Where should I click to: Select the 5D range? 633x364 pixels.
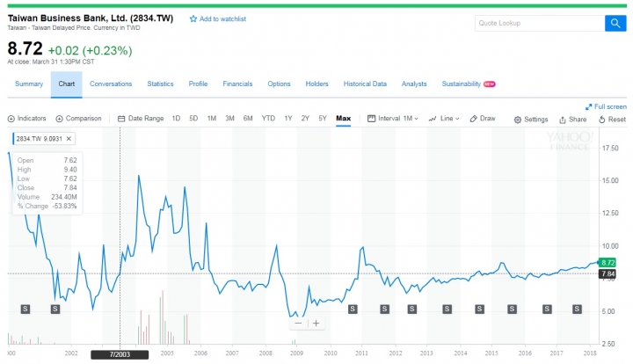pyautogui.click(x=193, y=118)
